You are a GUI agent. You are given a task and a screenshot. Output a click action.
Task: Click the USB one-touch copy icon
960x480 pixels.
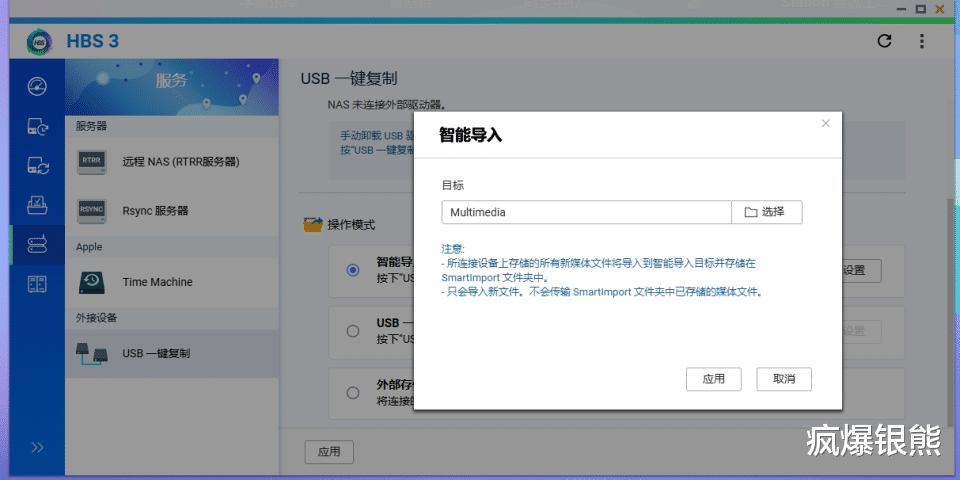coord(92,353)
